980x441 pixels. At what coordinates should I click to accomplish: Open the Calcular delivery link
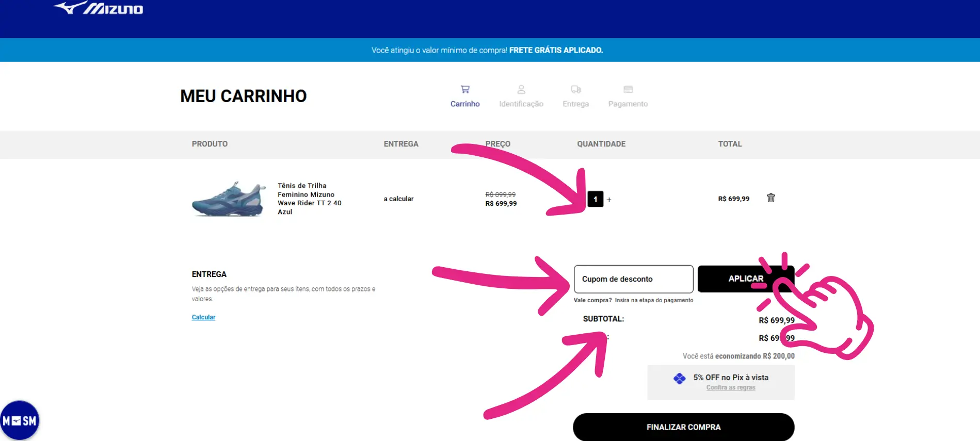point(203,317)
